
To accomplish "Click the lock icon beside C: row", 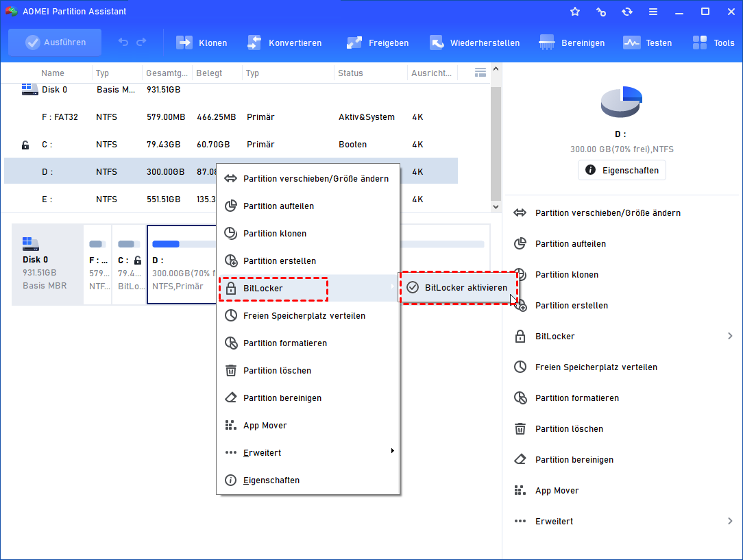I will coord(25,145).
